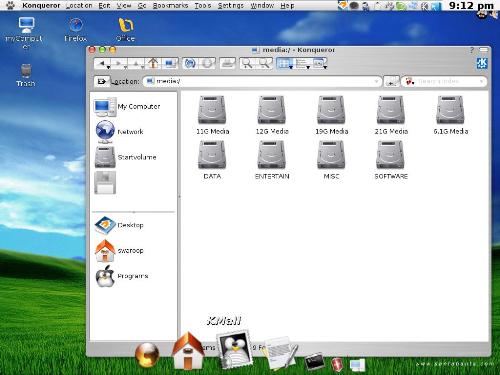Open Desktop from the sidebar
The height and width of the screenshot is (375, 500).
pyautogui.click(x=119, y=225)
